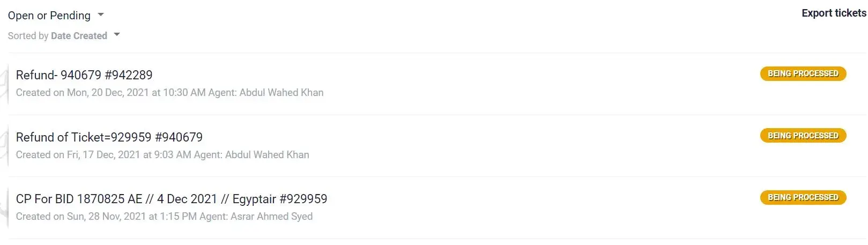The height and width of the screenshot is (245, 868).
Task: Click the Fri, 17 Dec, 2021 creation date
Action: 103,155
